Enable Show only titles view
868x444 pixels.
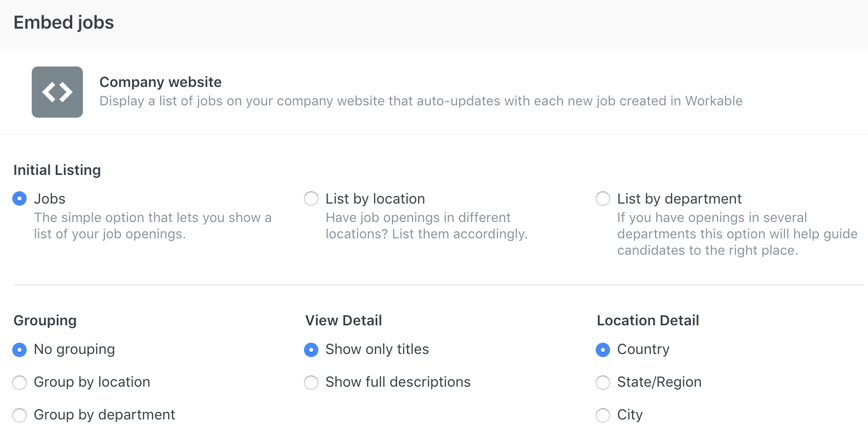pyautogui.click(x=311, y=350)
